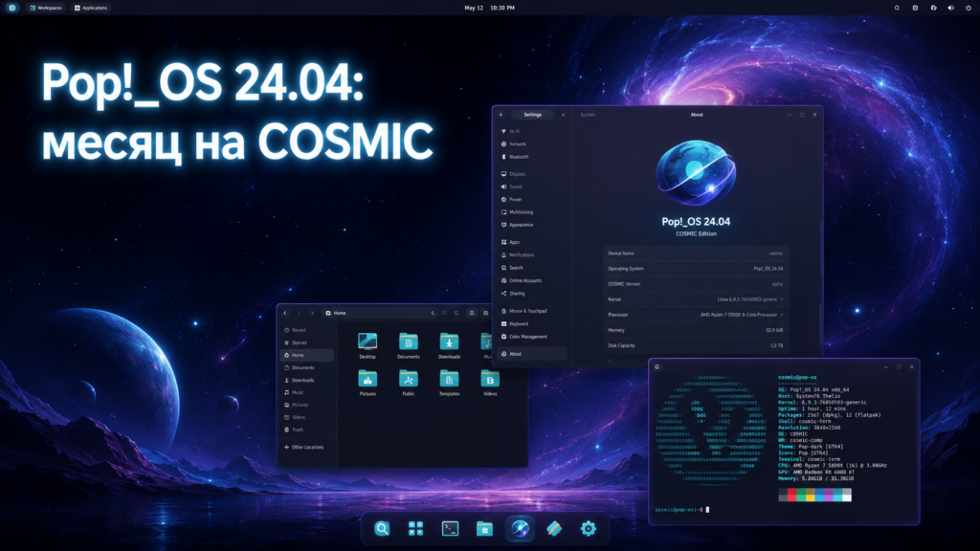Image resolution: width=980 pixels, height=551 pixels.
Task: Open Color Management settings
Action: [x=532, y=336]
